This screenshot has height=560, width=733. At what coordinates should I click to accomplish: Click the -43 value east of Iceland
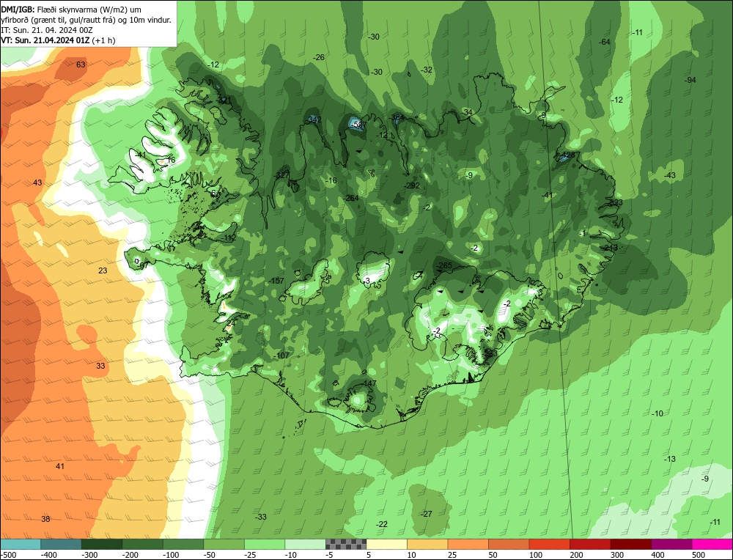[x=670, y=175]
